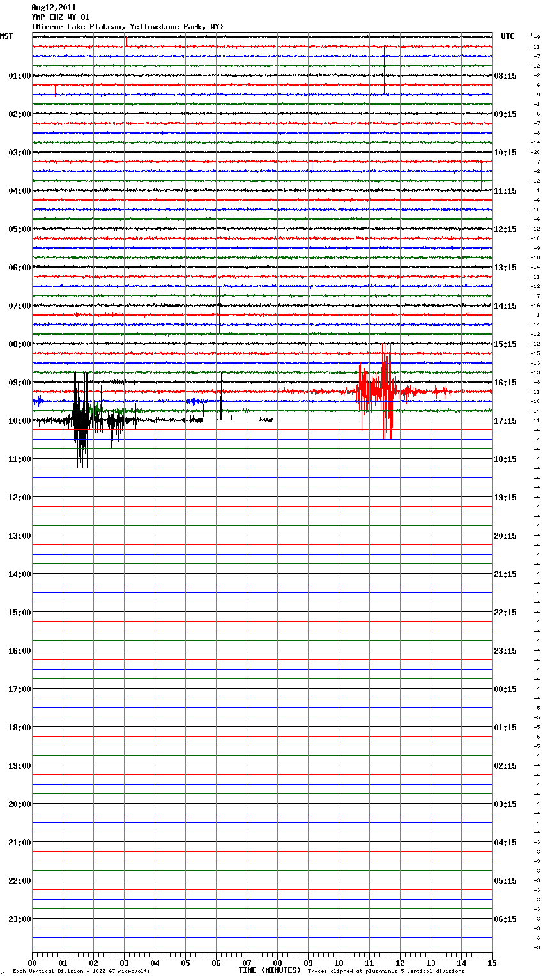Image resolution: width=543 pixels, height=980 pixels.
Task: Select the 01:00 MST time label
Action: pyautogui.click(x=20, y=76)
